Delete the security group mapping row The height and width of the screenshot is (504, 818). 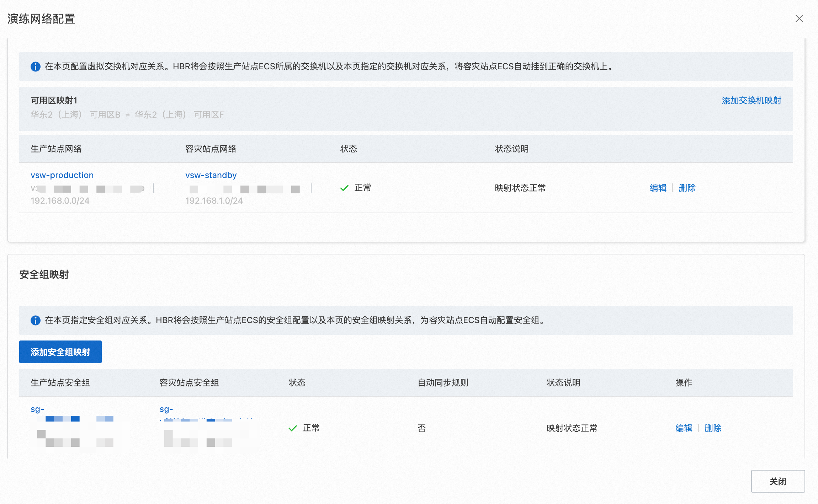(x=713, y=428)
